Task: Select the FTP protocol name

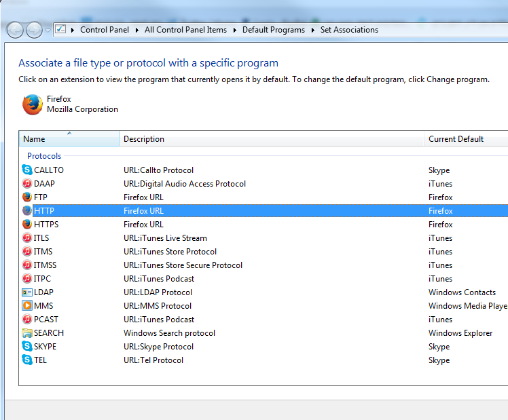Action: 41,197
